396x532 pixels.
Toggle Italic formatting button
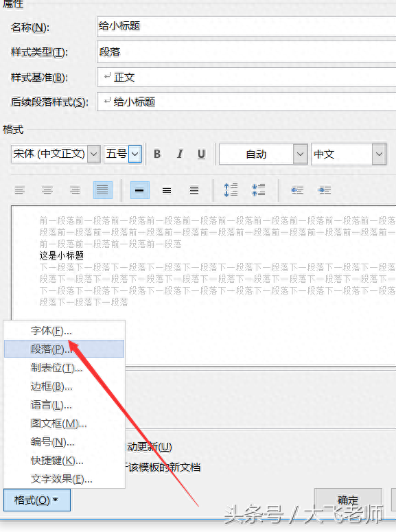coord(180,154)
